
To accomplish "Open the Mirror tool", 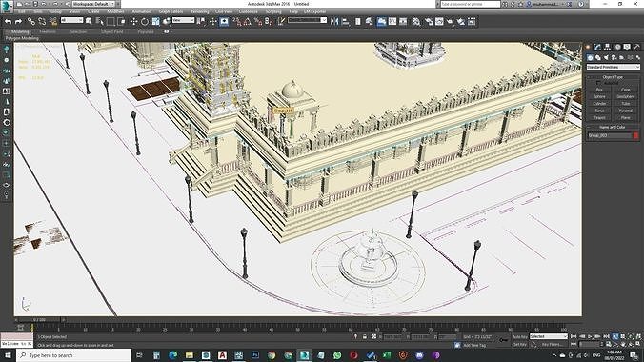I will pos(334,21).
